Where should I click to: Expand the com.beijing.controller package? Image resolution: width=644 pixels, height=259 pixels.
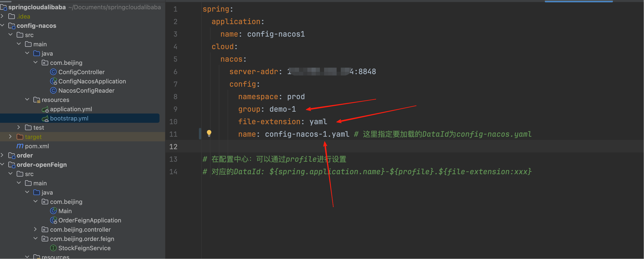coord(35,229)
